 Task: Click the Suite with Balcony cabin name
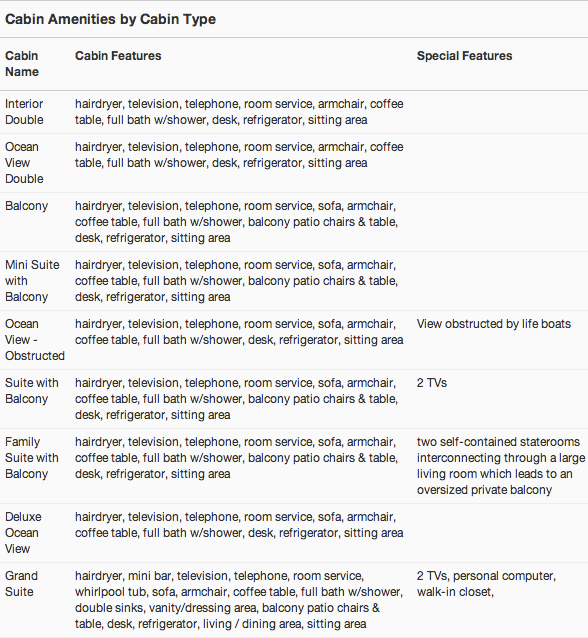32,391
